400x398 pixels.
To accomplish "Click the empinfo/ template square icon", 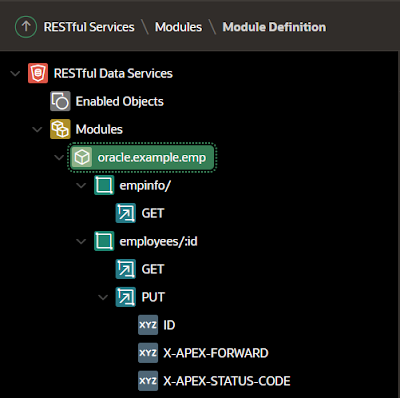I will coord(104,185).
